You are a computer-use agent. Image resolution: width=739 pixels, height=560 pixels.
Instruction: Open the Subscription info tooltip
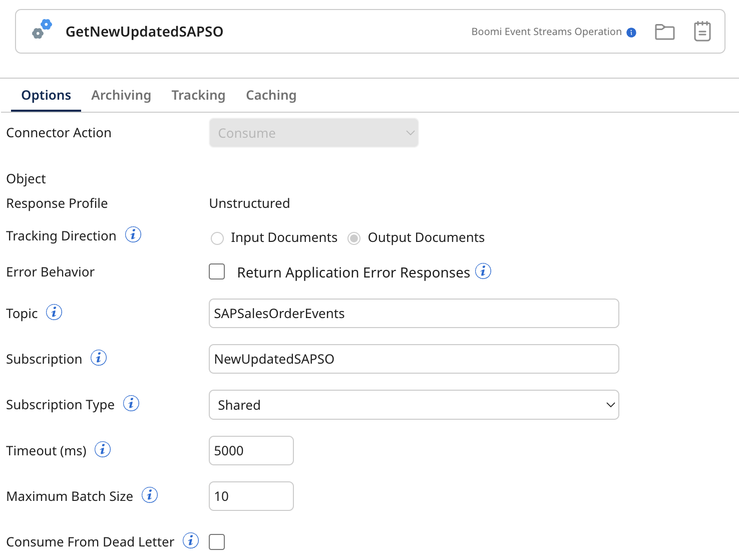[x=99, y=358]
